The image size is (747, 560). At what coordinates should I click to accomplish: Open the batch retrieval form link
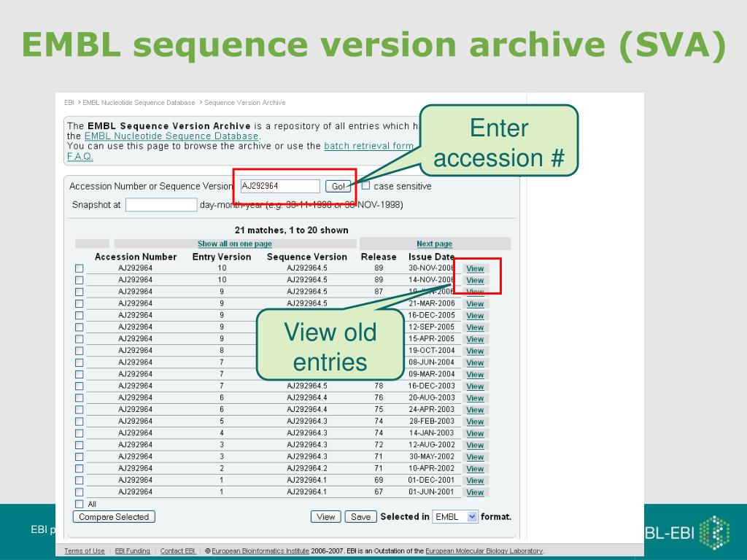point(368,146)
